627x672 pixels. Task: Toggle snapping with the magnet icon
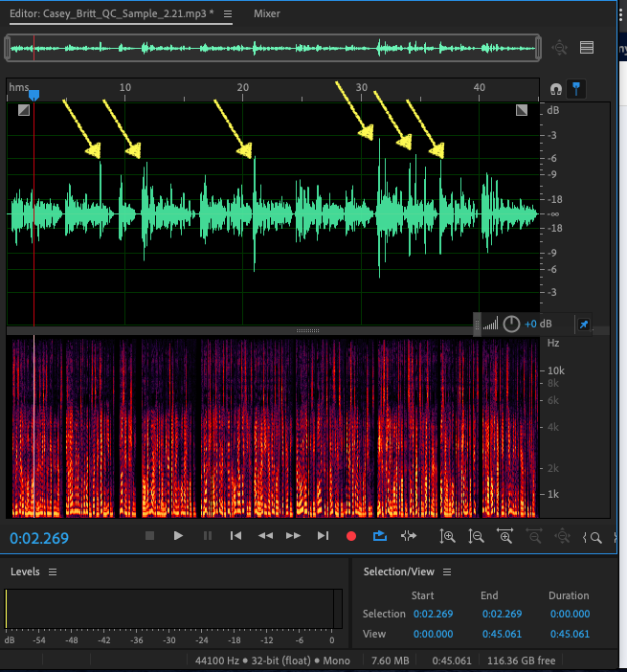[x=556, y=88]
